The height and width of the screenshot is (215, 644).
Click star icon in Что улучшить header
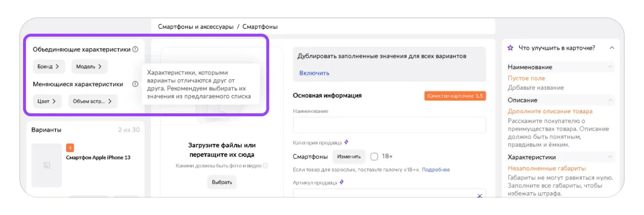511,48
